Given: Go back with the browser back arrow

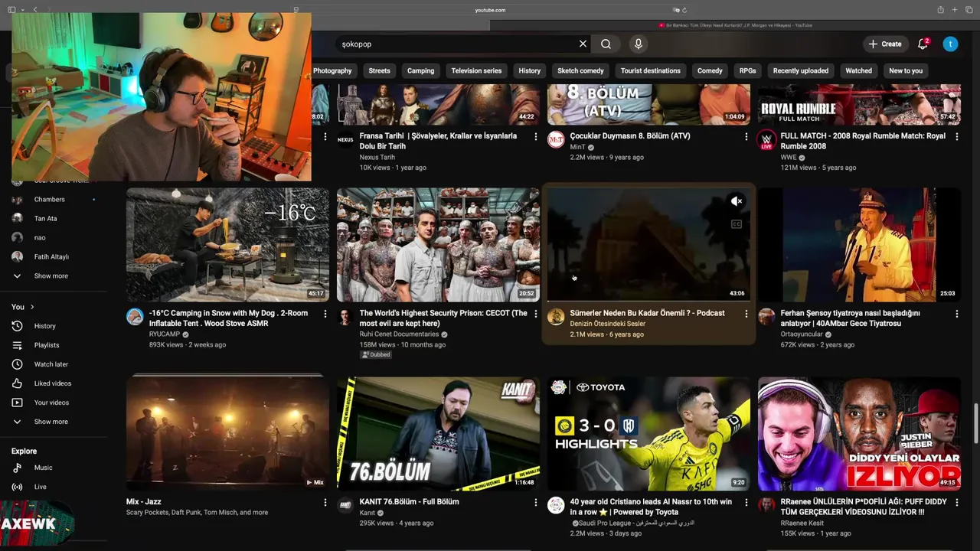Looking at the screenshot, I should click(x=35, y=9).
